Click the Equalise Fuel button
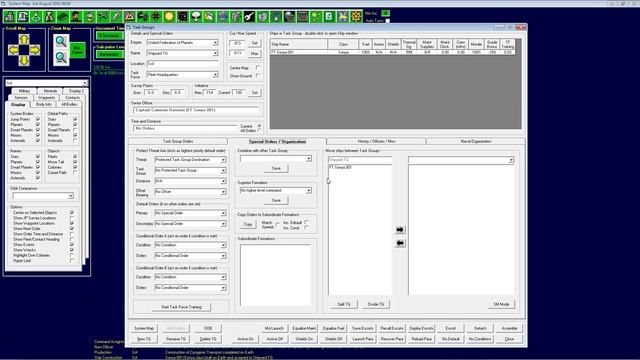 (x=333, y=329)
